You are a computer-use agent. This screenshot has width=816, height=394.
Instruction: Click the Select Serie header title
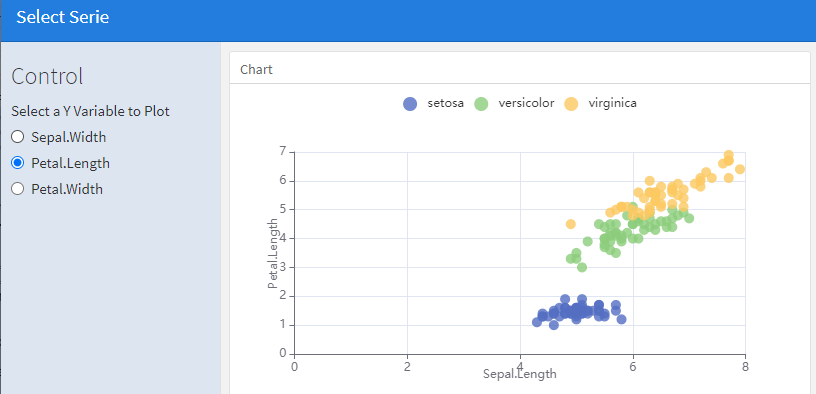[x=62, y=17]
